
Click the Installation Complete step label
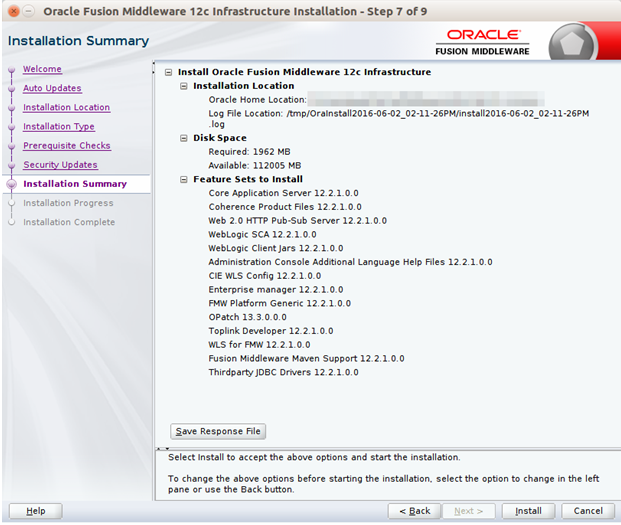pyautogui.click(x=69, y=222)
